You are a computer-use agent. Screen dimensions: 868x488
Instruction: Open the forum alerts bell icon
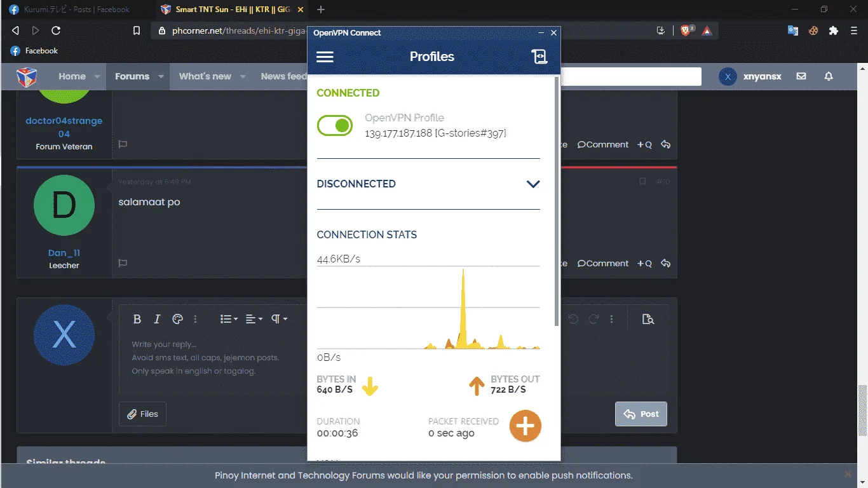(x=829, y=76)
